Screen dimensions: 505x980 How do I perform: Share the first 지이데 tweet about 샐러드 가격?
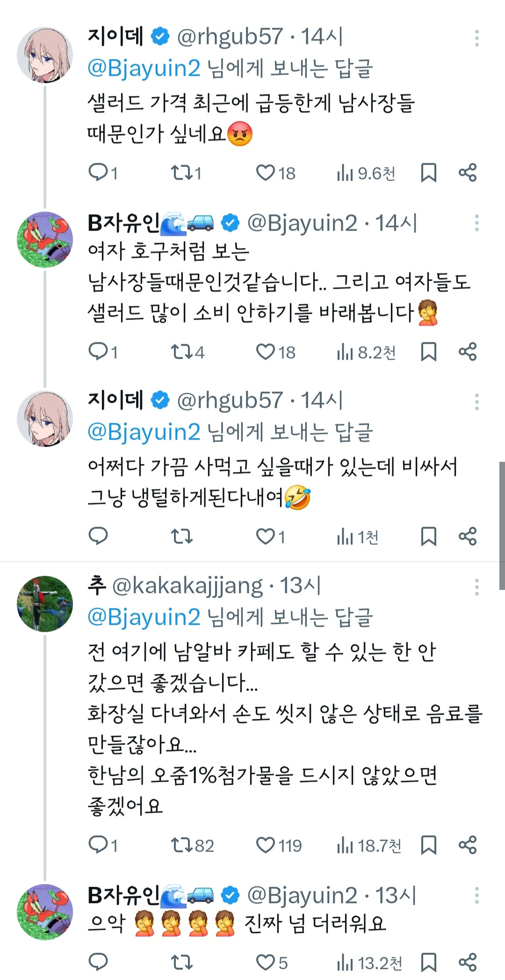click(x=467, y=173)
